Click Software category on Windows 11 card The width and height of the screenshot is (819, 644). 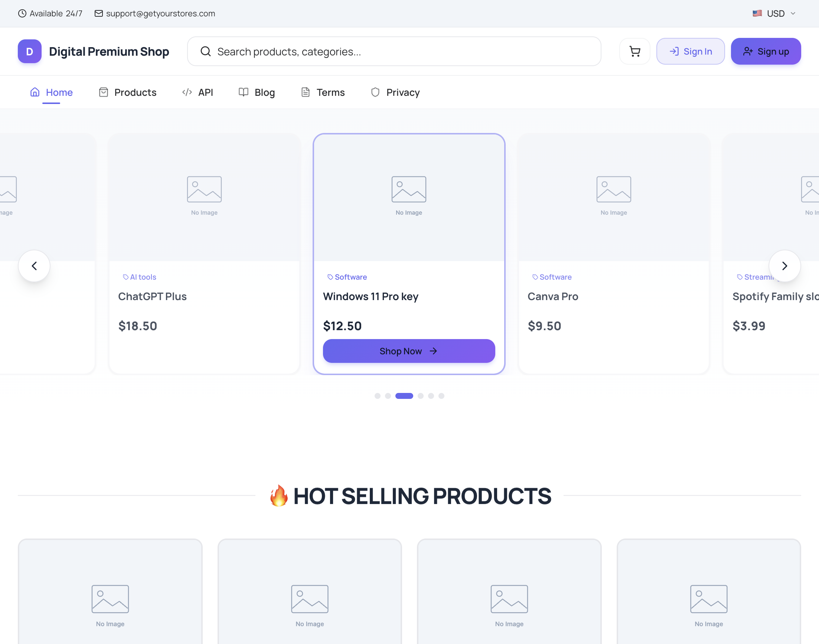point(351,277)
